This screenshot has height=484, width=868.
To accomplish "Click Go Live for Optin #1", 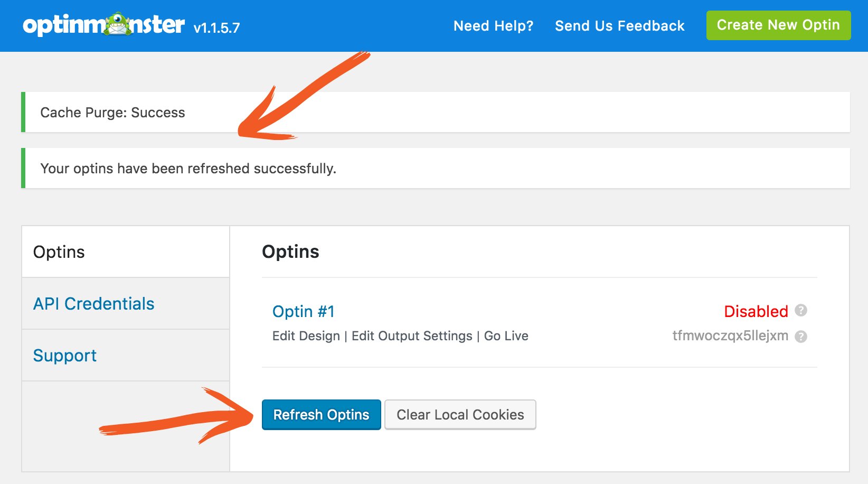I will (506, 336).
